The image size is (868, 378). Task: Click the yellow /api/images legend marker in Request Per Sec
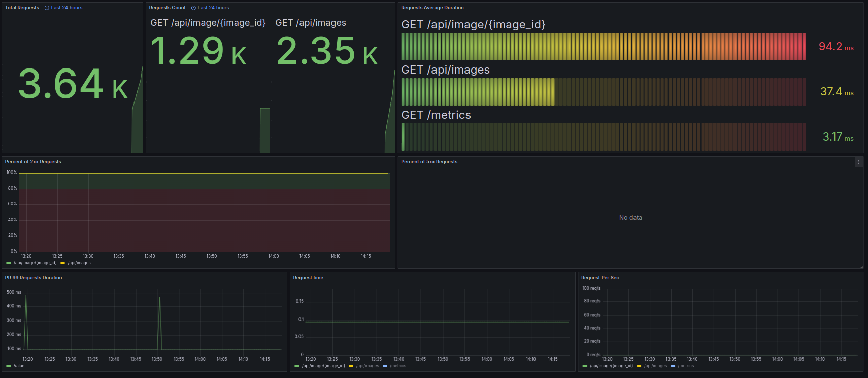point(639,366)
